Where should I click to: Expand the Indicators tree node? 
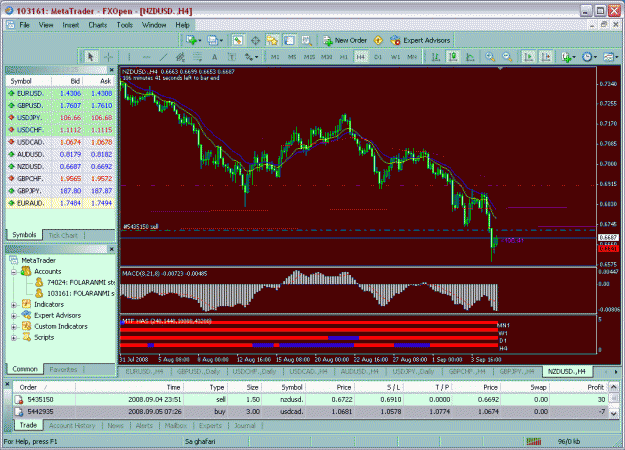click(x=14, y=305)
